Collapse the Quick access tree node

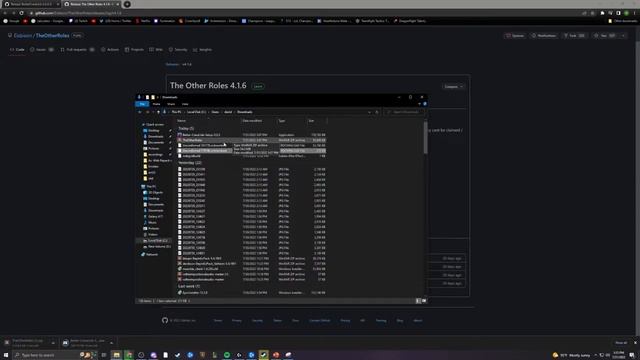(x=143, y=124)
